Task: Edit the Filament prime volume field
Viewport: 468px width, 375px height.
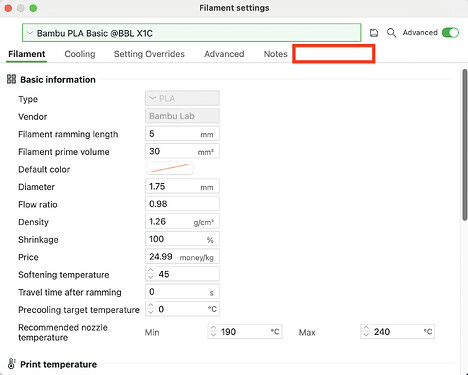Action: pyautogui.click(x=182, y=151)
